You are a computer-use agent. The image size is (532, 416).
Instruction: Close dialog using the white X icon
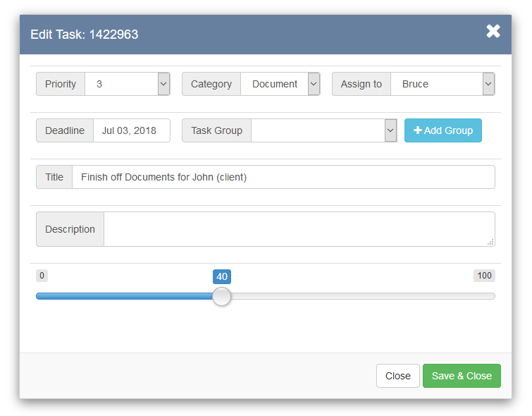(493, 31)
